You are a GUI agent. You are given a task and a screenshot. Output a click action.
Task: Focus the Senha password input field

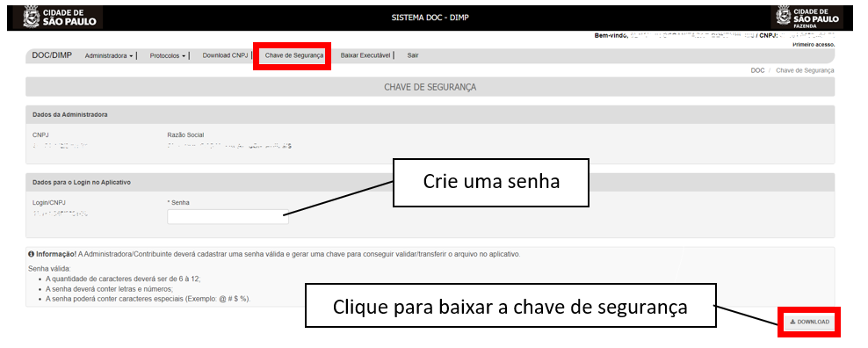[x=228, y=217]
